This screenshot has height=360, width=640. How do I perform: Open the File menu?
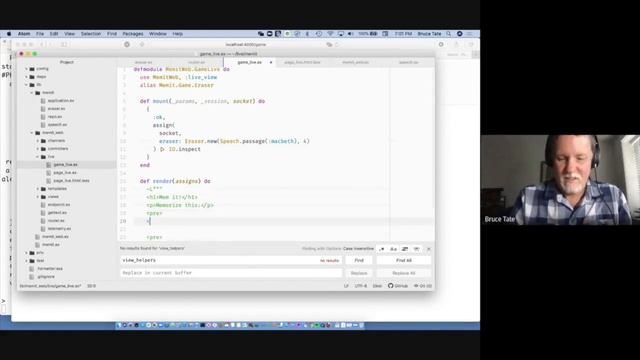[x=40, y=34]
